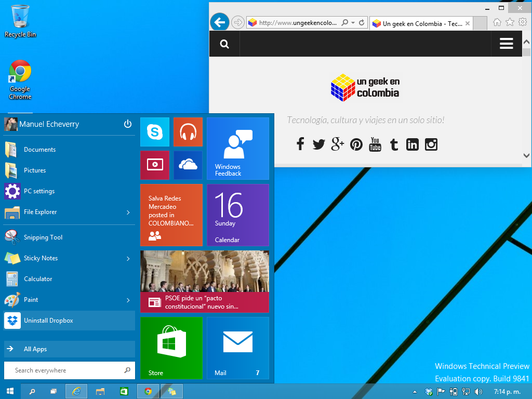The width and height of the screenshot is (532, 399).
Task: Open the OneDrive cloud tile
Action: coord(188,165)
